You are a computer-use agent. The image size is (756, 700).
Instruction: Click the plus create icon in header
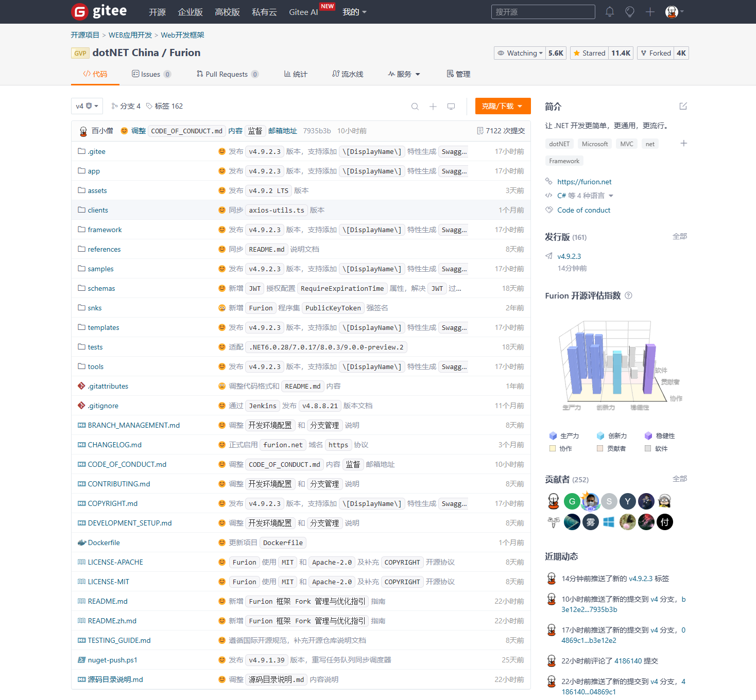(x=650, y=11)
